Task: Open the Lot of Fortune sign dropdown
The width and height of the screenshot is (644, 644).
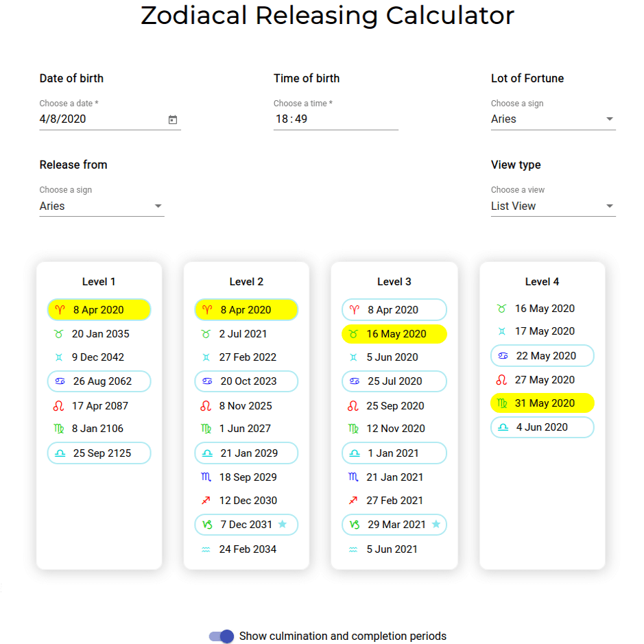Action: pyautogui.click(x=553, y=119)
